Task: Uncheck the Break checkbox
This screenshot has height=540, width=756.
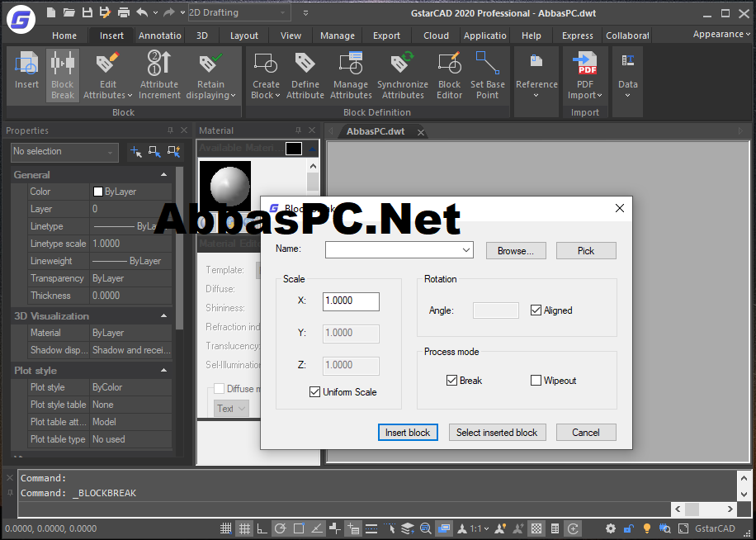Action: pyautogui.click(x=451, y=381)
